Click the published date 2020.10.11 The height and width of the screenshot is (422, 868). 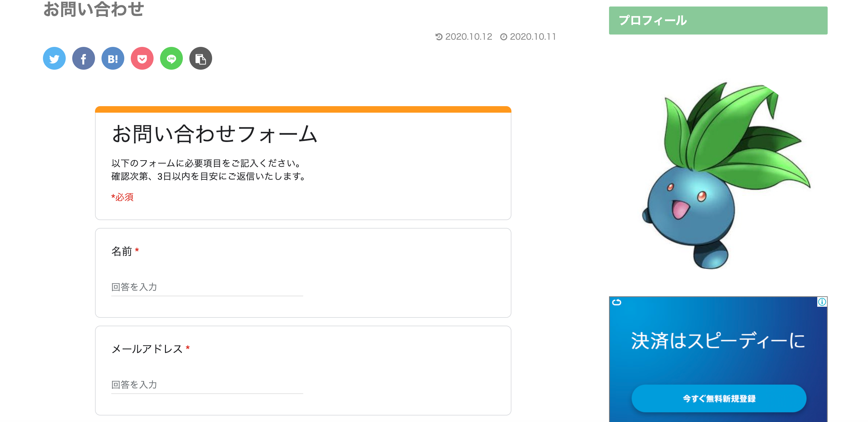[533, 36]
